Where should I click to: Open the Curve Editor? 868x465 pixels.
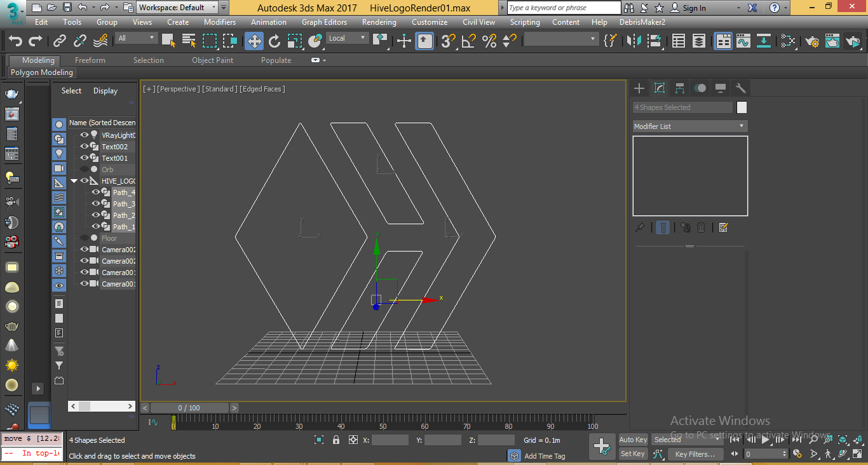pyautogui.click(x=743, y=41)
